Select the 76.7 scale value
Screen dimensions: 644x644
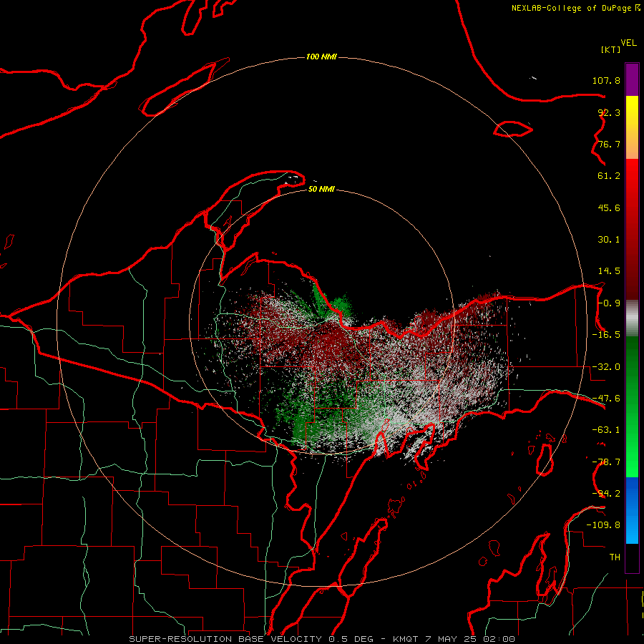click(609, 144)
